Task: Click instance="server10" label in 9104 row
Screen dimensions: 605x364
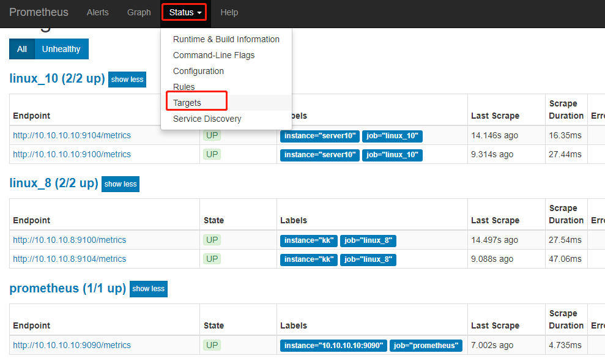Action: 320,136
